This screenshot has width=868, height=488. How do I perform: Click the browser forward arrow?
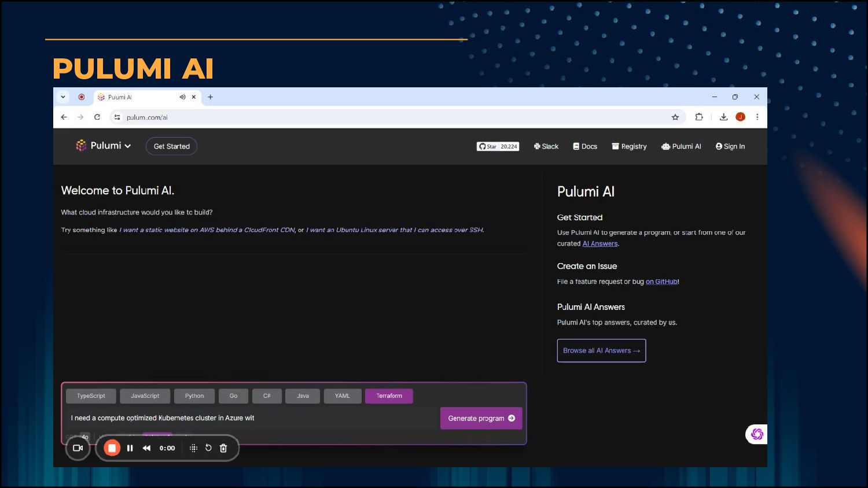(80, 117)
